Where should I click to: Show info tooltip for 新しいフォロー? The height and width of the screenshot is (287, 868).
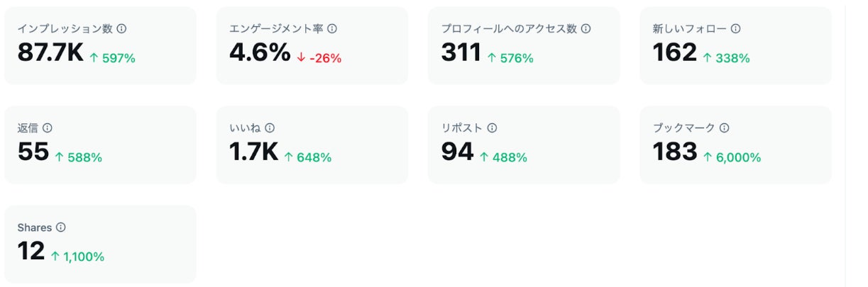coord(736,29)
